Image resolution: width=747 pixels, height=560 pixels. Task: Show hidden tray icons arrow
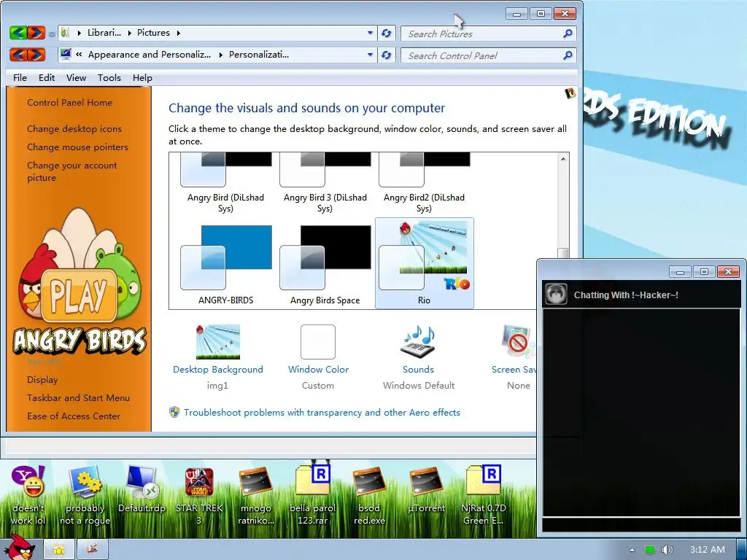[632, 550]
